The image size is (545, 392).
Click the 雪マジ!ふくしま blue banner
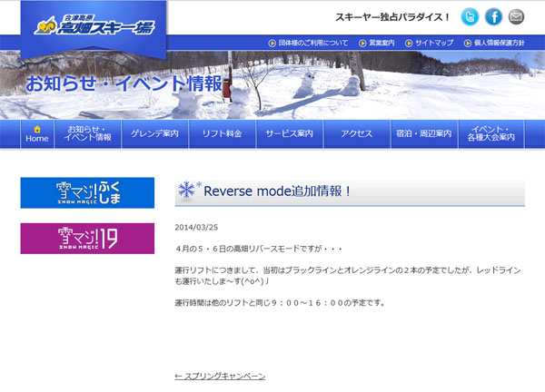pyautogui.click(x=87, y=192)
